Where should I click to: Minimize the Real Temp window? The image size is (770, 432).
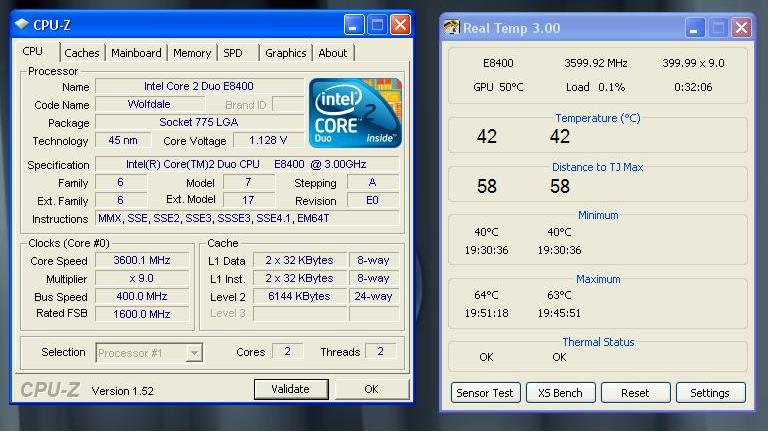click(x=695, y=28)
